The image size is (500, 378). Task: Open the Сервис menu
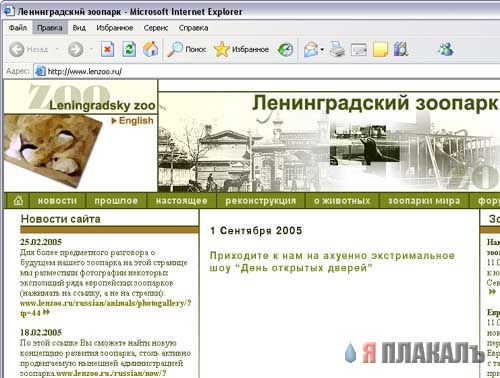pyautogui.click(x=156, y=28)
